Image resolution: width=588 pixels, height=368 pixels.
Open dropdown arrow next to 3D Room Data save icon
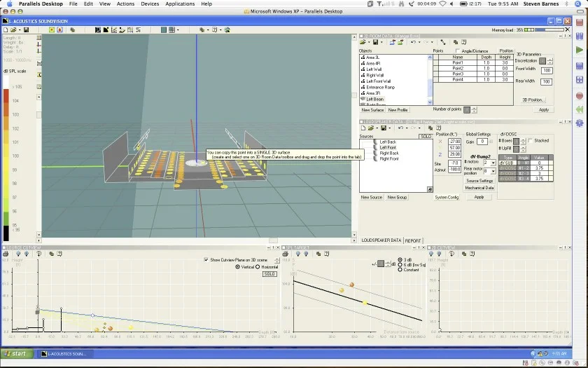[x=381, y=43]
